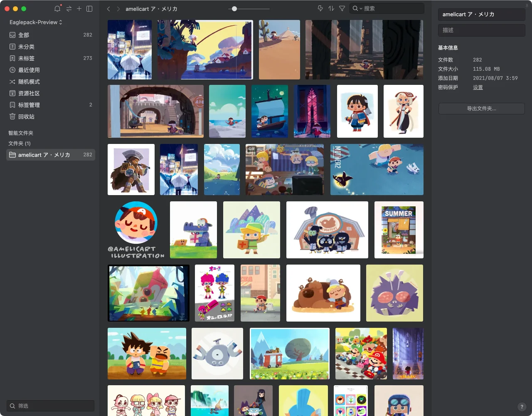Open 随机模式 in the sidebar
532x416 pixels.
tap(51, 82)
